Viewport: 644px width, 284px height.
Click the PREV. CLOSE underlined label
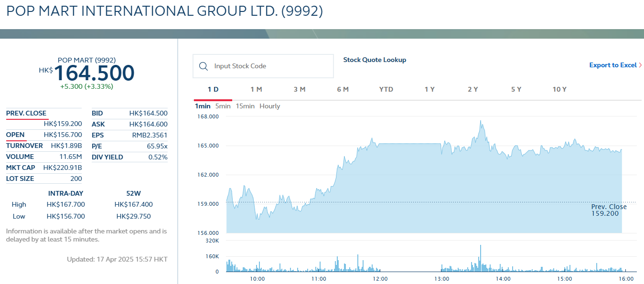(26, 113)
